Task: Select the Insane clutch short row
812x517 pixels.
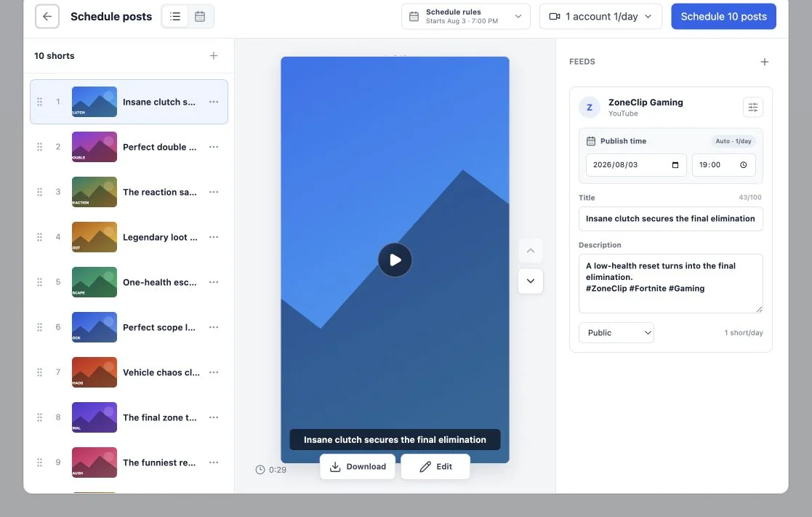Action: click(x=129, y=102)
